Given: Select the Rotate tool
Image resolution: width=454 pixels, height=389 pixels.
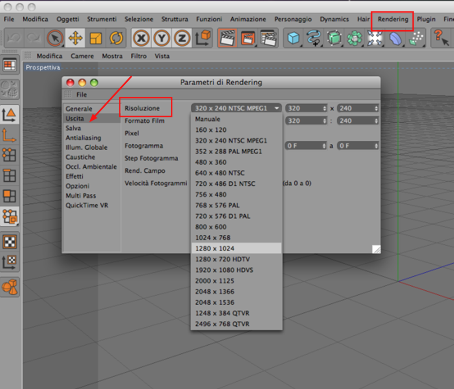Looking at the screenshot, I should click(x=116, y=38).
